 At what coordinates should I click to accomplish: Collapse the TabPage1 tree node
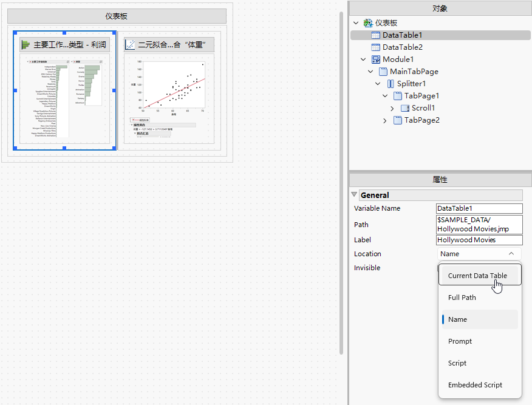pyautogui.click(x=385, y=96)
